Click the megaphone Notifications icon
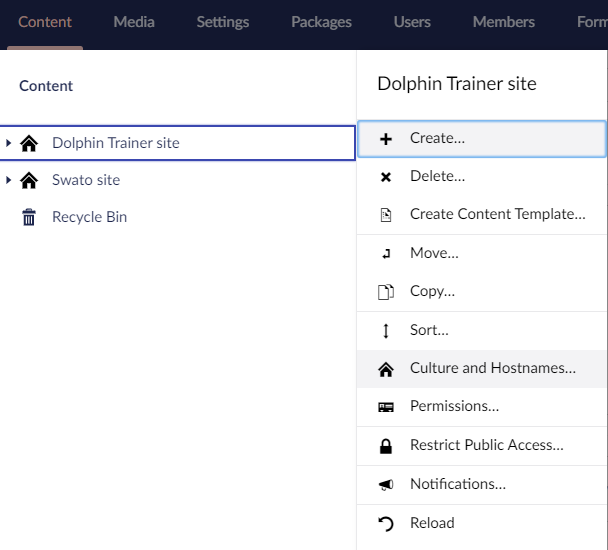 [x=385, y=484]
